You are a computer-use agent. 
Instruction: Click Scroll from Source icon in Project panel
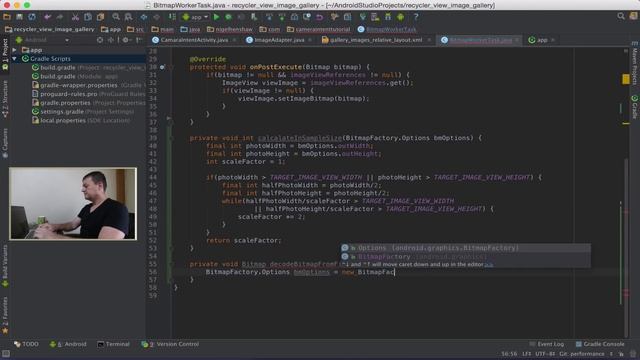tap(100, 40)
